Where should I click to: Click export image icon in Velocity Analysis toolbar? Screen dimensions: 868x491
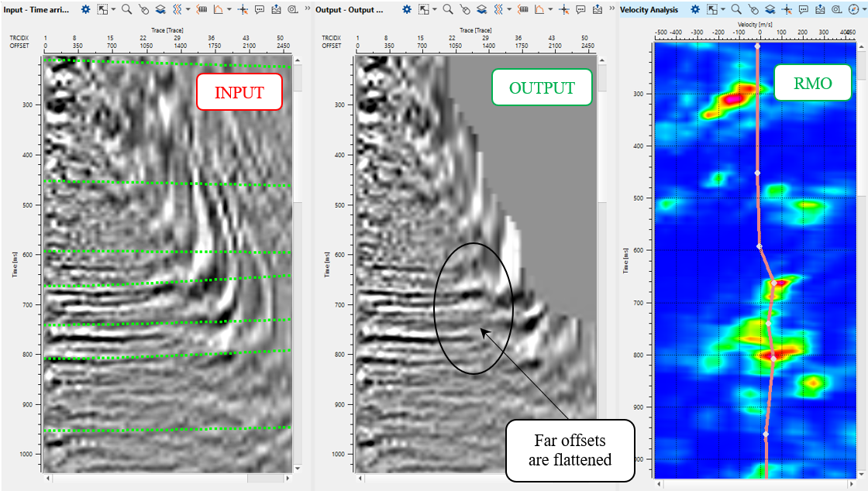pos(819,10)
